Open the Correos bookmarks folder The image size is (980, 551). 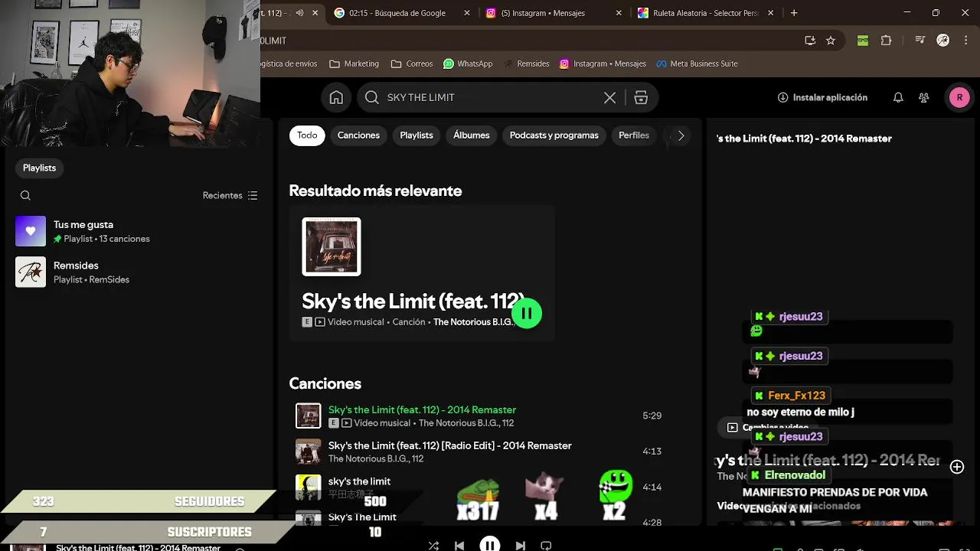412,64
